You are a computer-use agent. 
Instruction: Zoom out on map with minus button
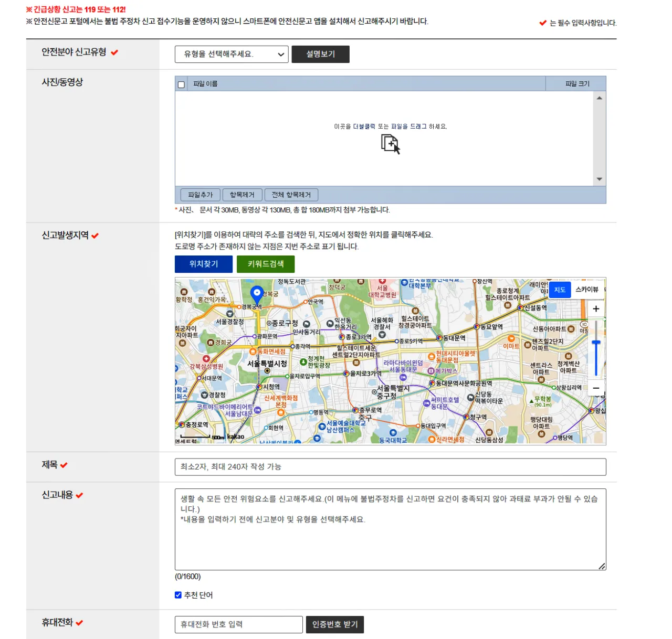pos(596,388)
